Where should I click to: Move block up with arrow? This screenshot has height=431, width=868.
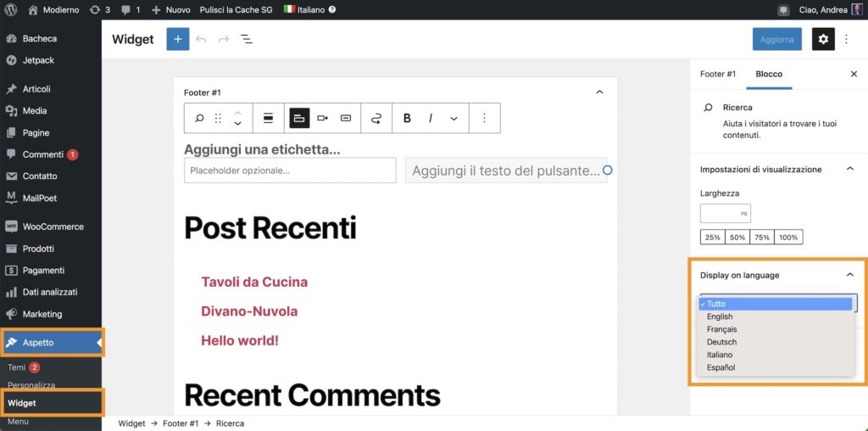point(237,113)
